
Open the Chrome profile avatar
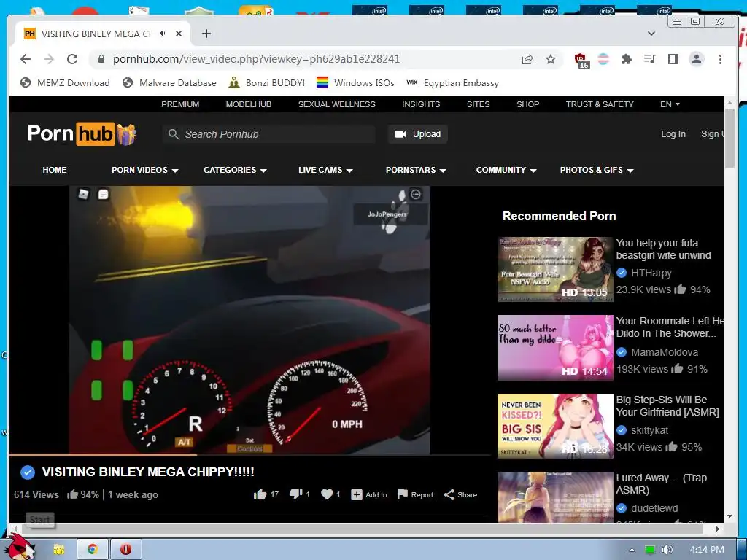(x=697, y=59)
